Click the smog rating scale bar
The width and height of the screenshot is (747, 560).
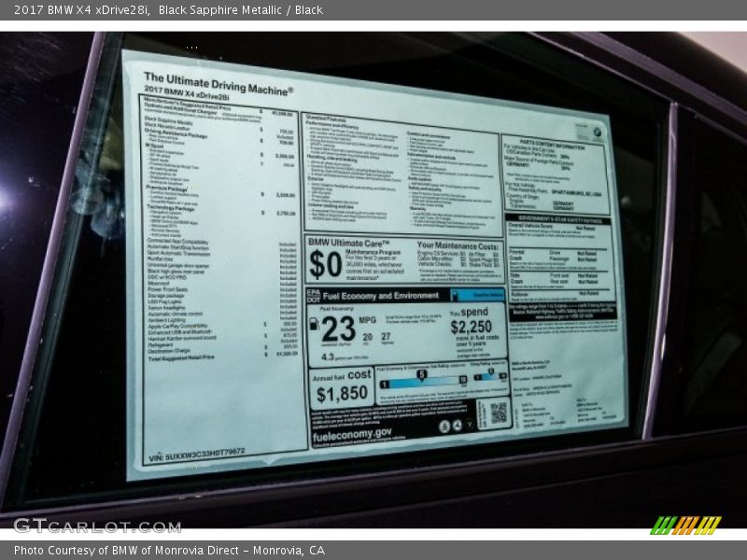[490, 378]
